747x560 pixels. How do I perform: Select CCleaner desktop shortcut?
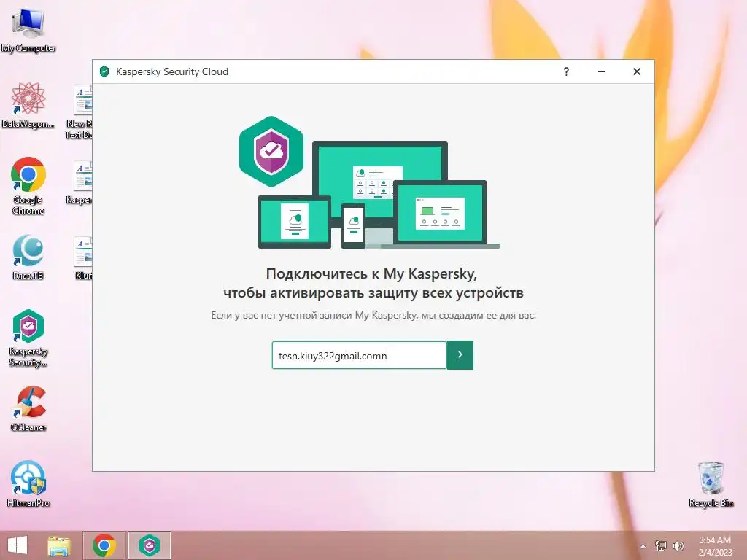tap(28, 408)
